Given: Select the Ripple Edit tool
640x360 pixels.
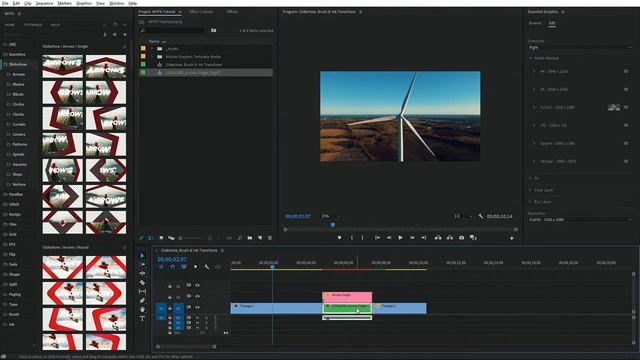Looking at the screenshot, I should click(142, 273).
